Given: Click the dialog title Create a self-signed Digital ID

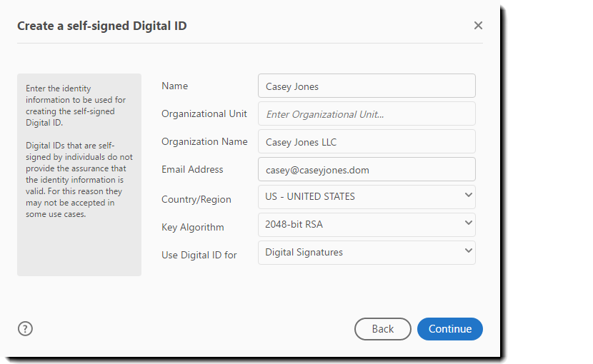Looking at the screenshot, I should click(101, 26).
